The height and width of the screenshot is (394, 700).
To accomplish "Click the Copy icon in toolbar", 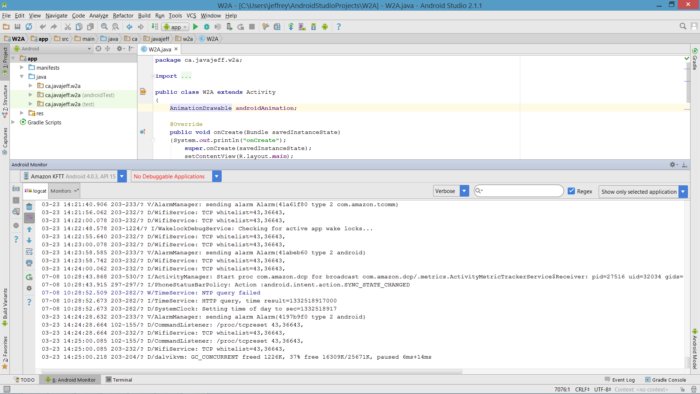I will [79, 27].
